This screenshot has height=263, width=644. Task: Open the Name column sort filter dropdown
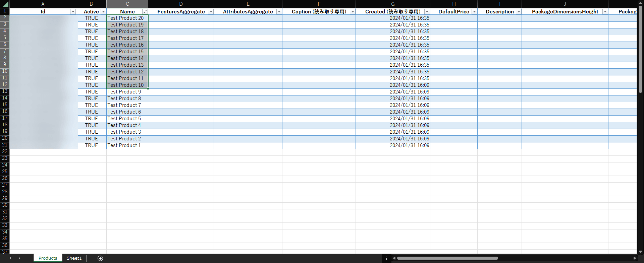click(x=145, y=12)
